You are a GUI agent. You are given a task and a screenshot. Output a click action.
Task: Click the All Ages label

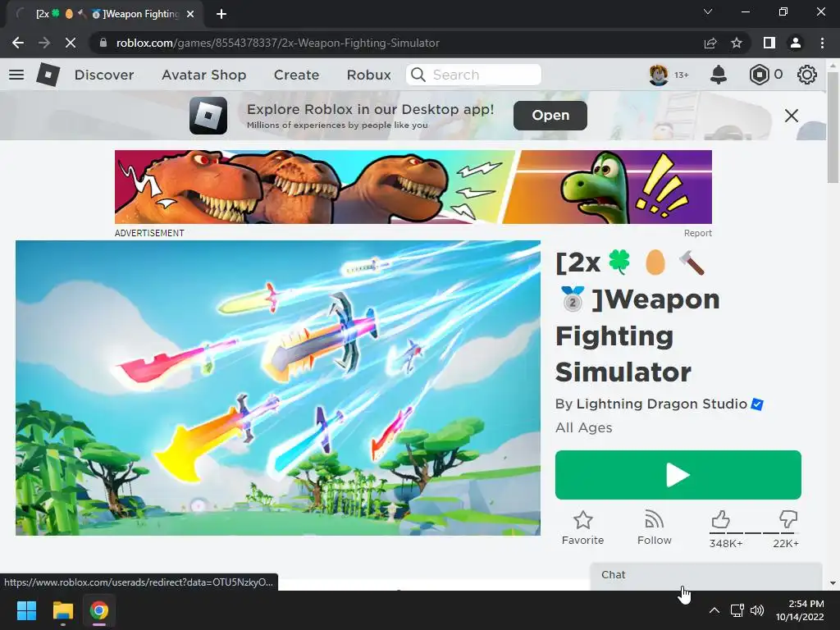(583, 427)
